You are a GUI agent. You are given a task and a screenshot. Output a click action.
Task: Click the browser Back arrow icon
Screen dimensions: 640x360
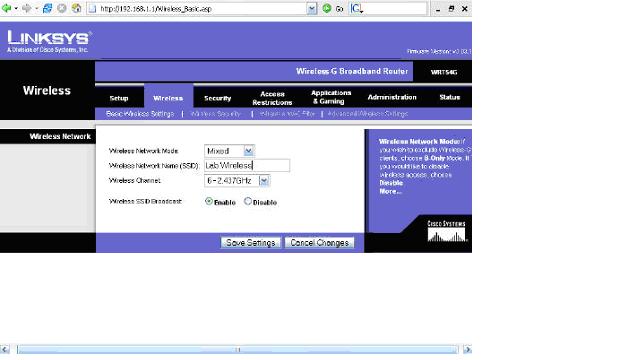point(7,8)
